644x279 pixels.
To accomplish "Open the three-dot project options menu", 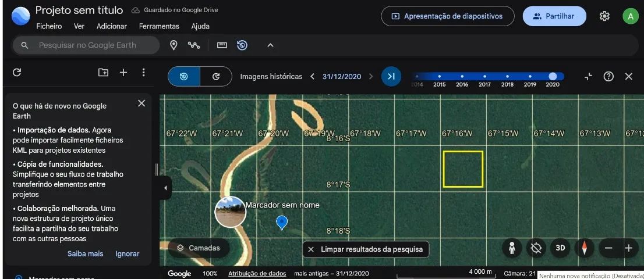I will click(143, 73).
